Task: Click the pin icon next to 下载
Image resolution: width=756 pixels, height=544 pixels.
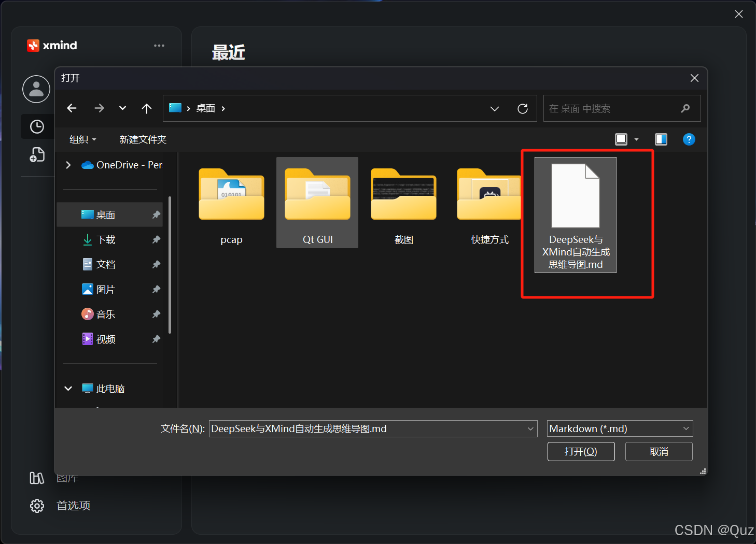Action: pyautogui.click(x=156, y=239)
